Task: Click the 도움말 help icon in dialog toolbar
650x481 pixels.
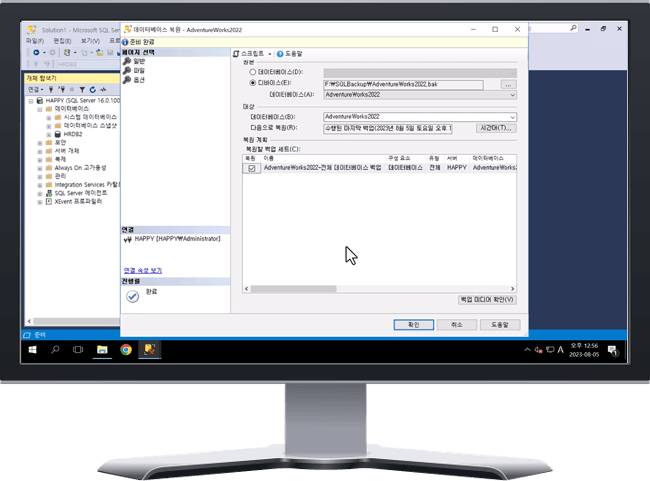Action: point(280,54)
